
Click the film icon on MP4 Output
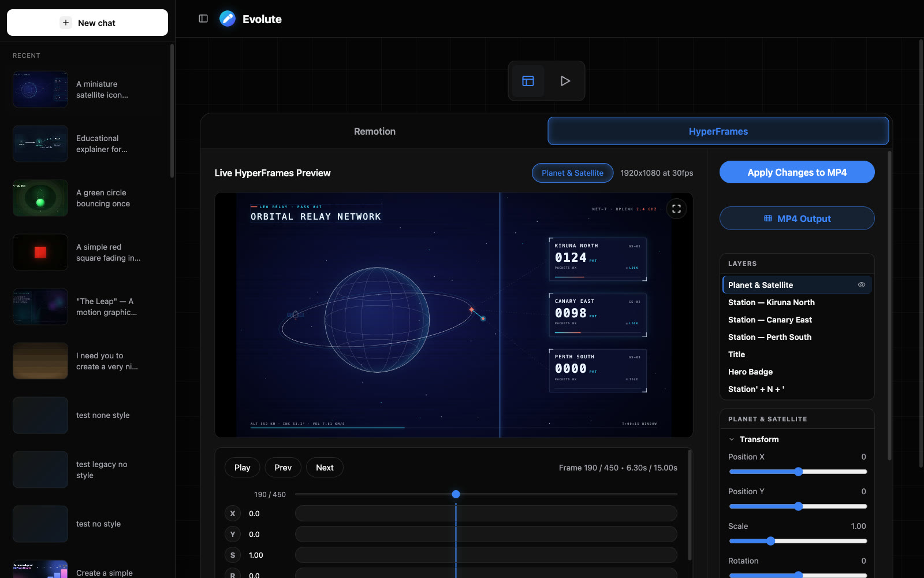pyautogui.click(x=768, y=218)
